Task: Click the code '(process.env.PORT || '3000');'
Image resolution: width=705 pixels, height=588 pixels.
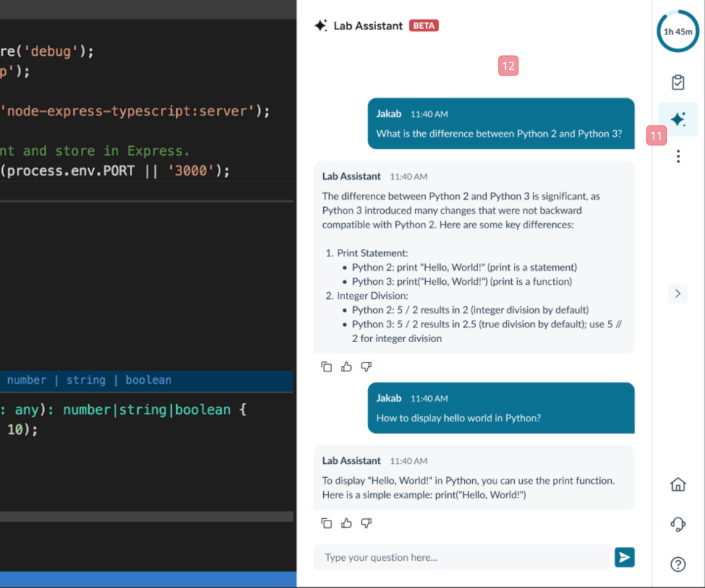Action: click(x=115, y=171)
